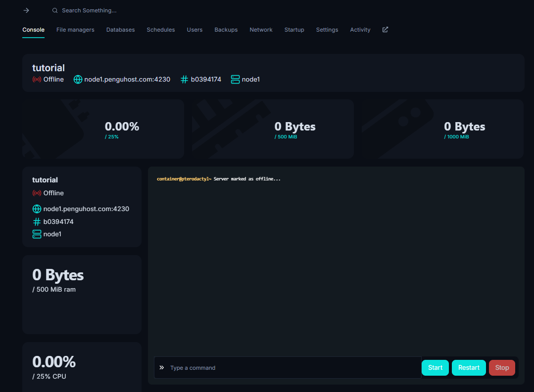The image size is (534, 392).
Task: Switch to the Console tab
Action: click(33, 30)
